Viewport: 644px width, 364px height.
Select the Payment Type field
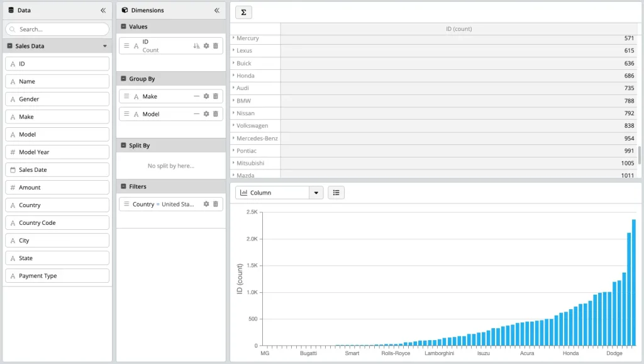pyautogui.click(x=57, y=276)
